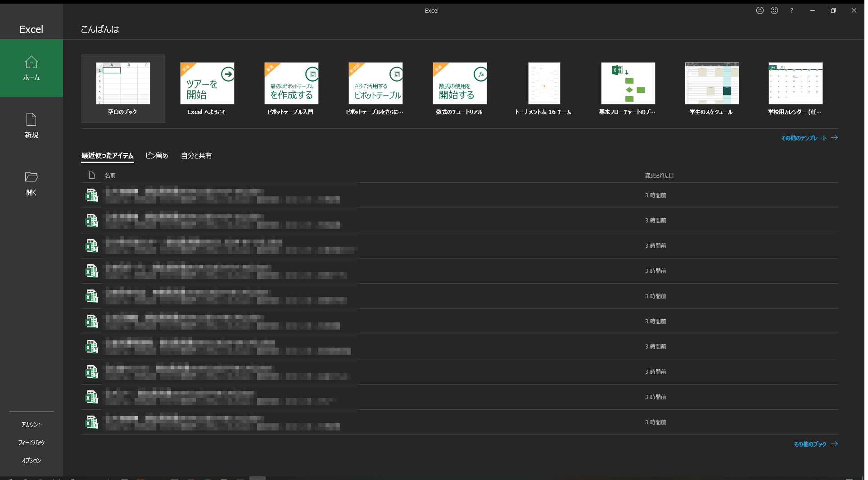Restore down the Excel window

(833, 10)
